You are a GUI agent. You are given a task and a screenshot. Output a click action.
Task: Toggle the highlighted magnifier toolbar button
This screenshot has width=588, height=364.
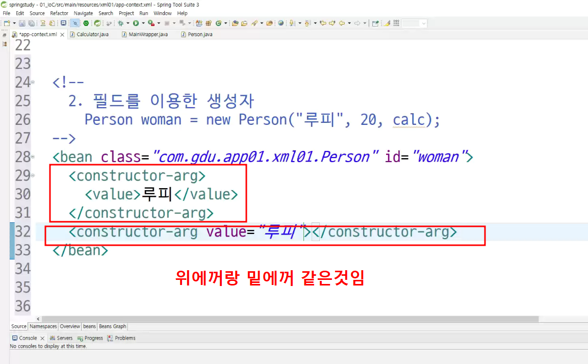pyautogui.click(x=75, y=23)
